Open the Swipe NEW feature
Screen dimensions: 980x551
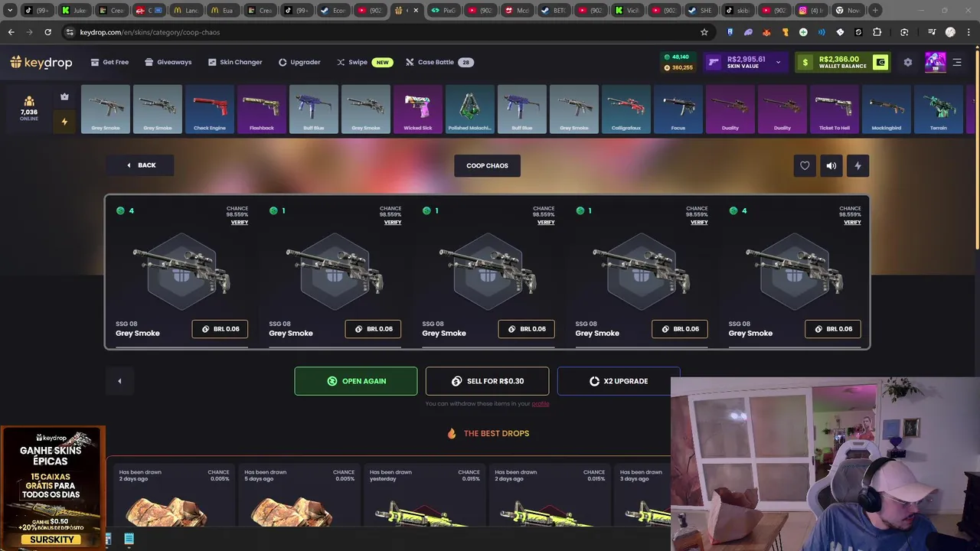(364, 62)
